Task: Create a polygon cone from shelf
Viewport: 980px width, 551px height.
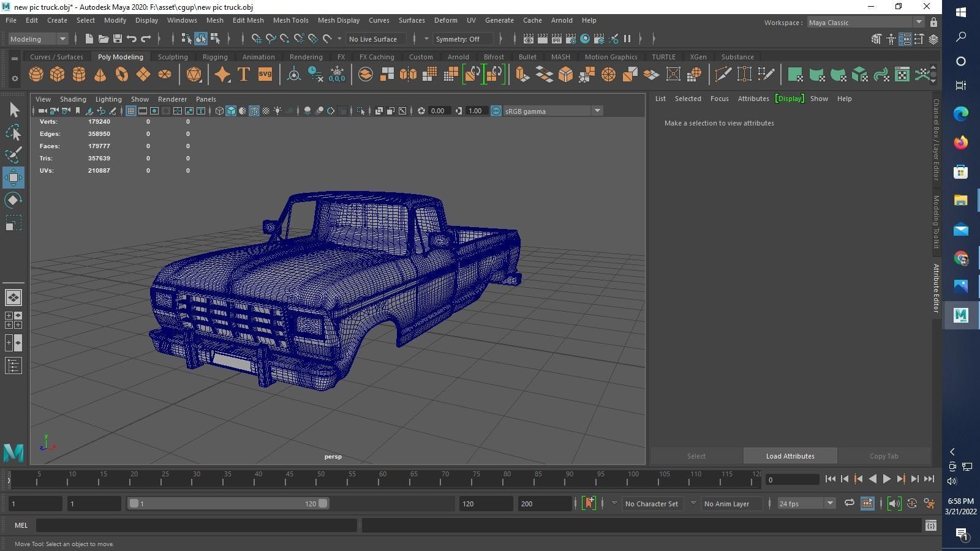Action: pos(100,74)
